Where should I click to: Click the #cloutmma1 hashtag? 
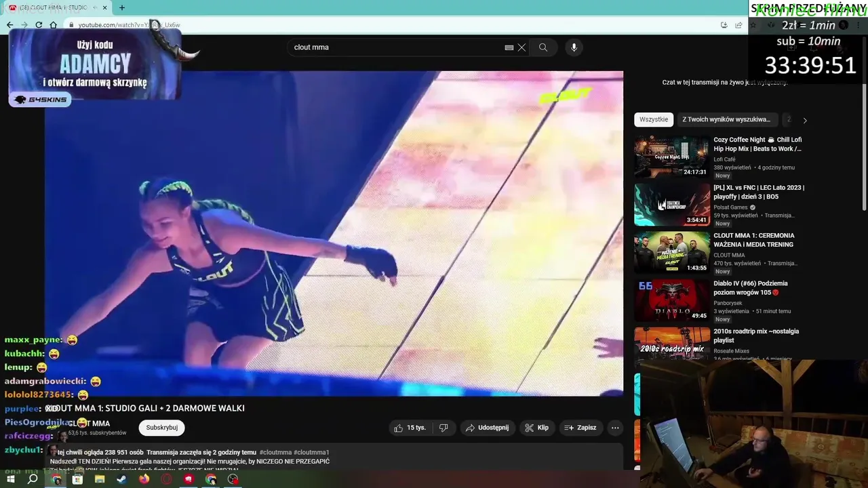click(x=311, y=452)
